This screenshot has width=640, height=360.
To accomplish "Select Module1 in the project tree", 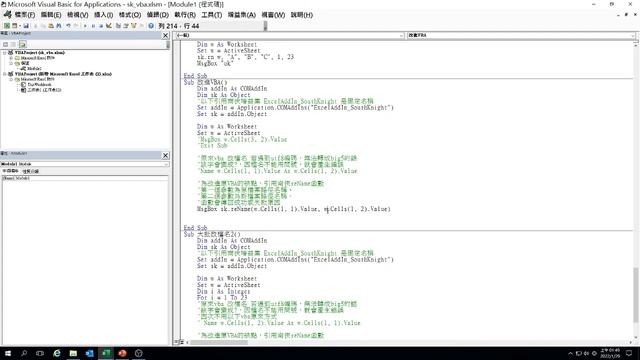I will (x=34, y=69).
